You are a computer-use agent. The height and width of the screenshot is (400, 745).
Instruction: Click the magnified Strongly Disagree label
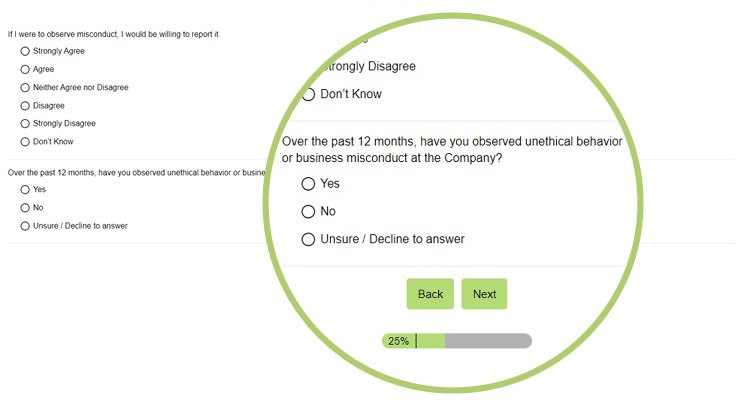coord(369,67)
